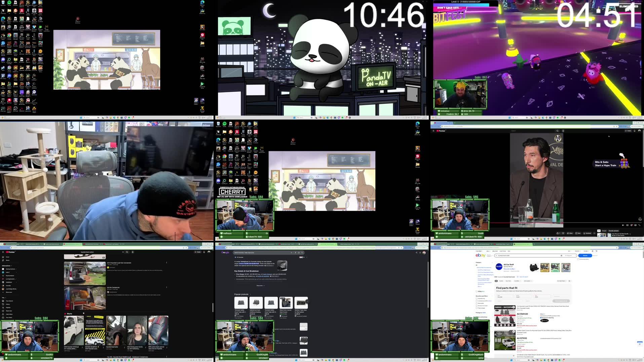Screen dimensions: 644x362
Task: Open History in YouTube sidebar
Action: (x=7, y=304)
